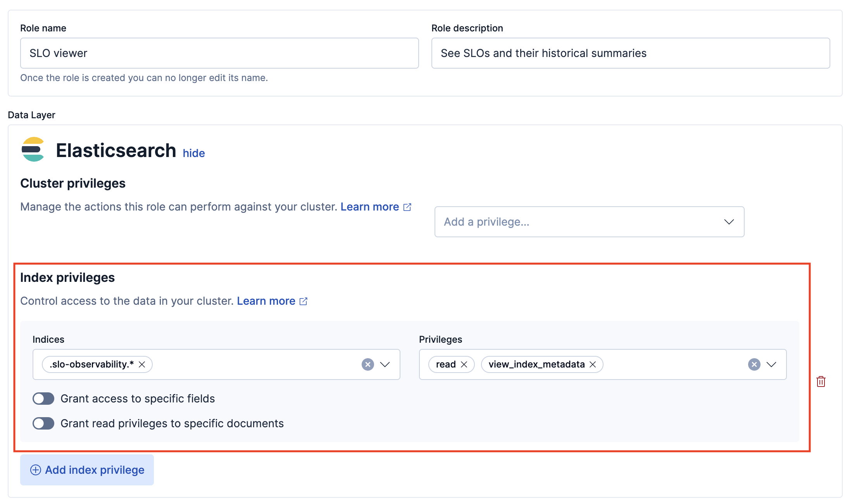Select the read privilege label
This screenshot has width=852, height=504.
pos(446,364)
